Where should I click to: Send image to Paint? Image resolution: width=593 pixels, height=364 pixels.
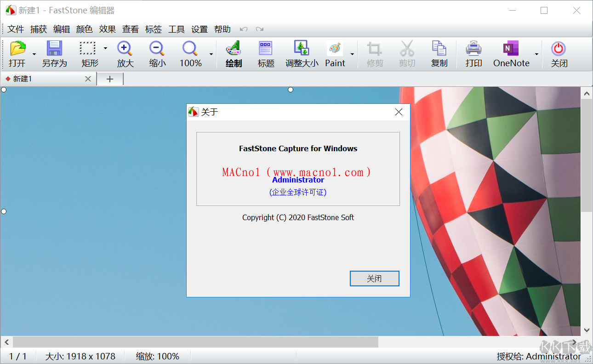pos(335,48)
